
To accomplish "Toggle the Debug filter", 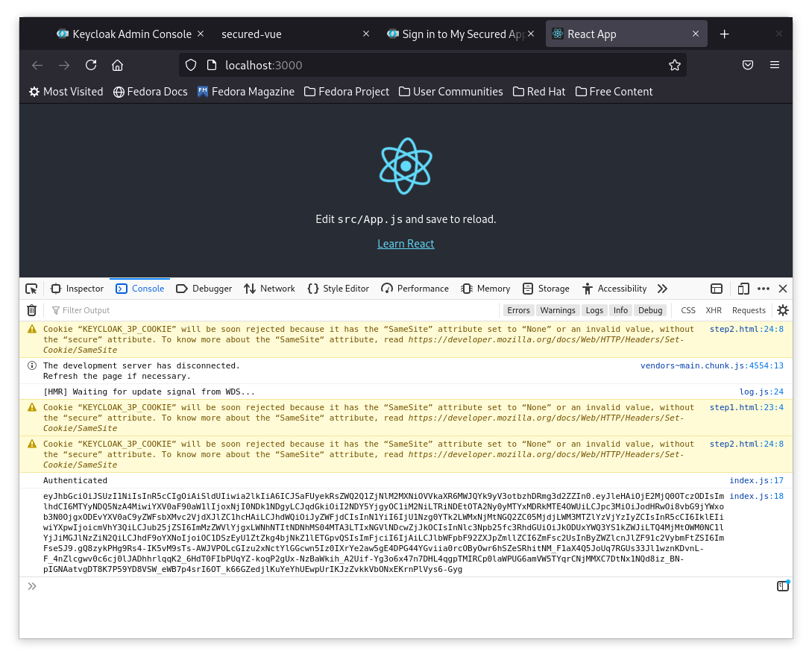I will [x=650, y=310].
